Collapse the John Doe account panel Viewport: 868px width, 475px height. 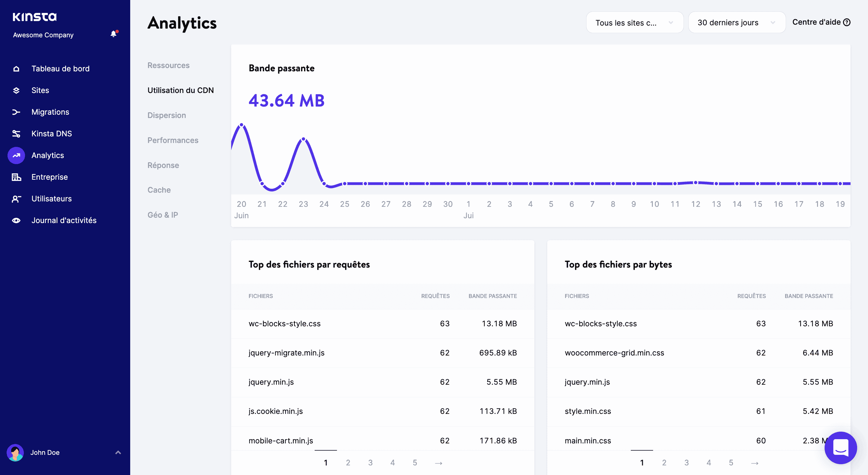tap(118, 452)
